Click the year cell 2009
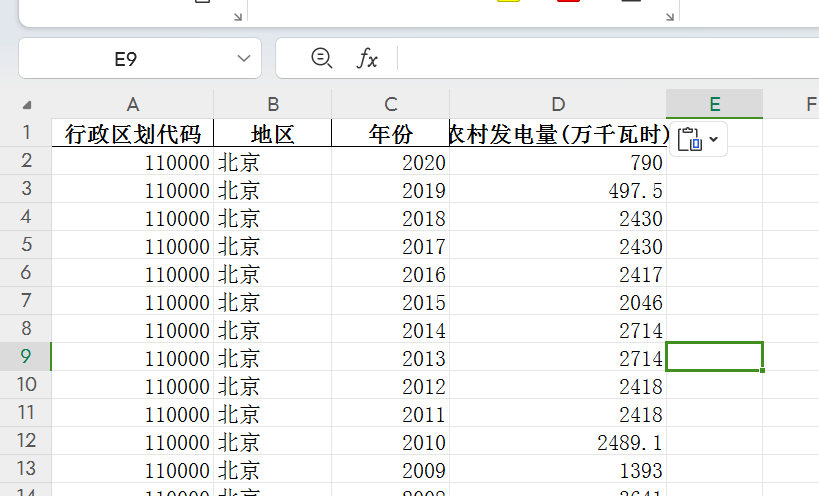Viewport: 819px width, 496px height. (391, 469)
